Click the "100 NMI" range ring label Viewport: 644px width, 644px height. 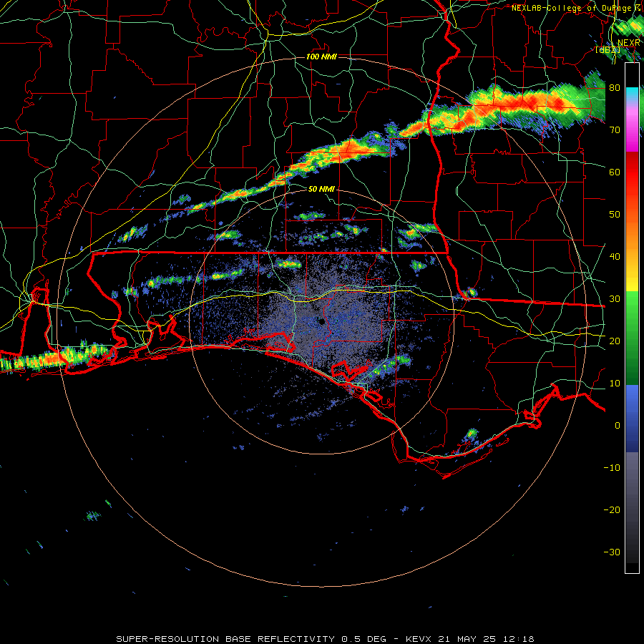[321, 57]
